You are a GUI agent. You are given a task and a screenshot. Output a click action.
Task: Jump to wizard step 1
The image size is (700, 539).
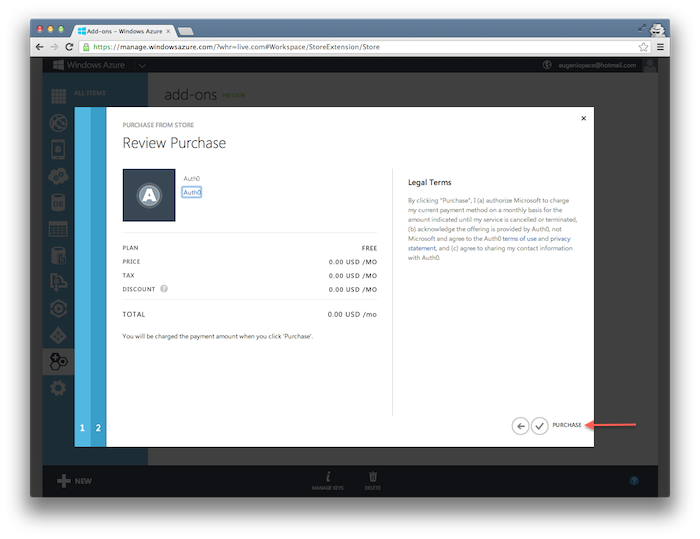pos(82,428)
